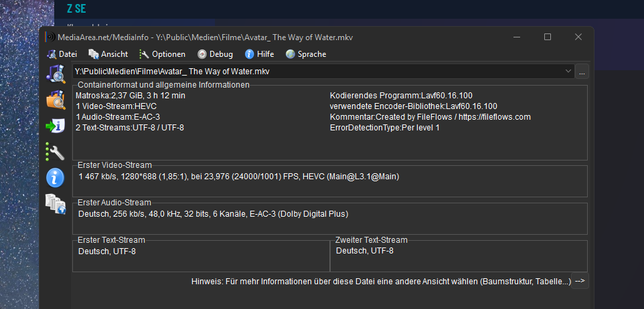Click 'ErrorDetectionType:Per level 1' text

[385, 128]
